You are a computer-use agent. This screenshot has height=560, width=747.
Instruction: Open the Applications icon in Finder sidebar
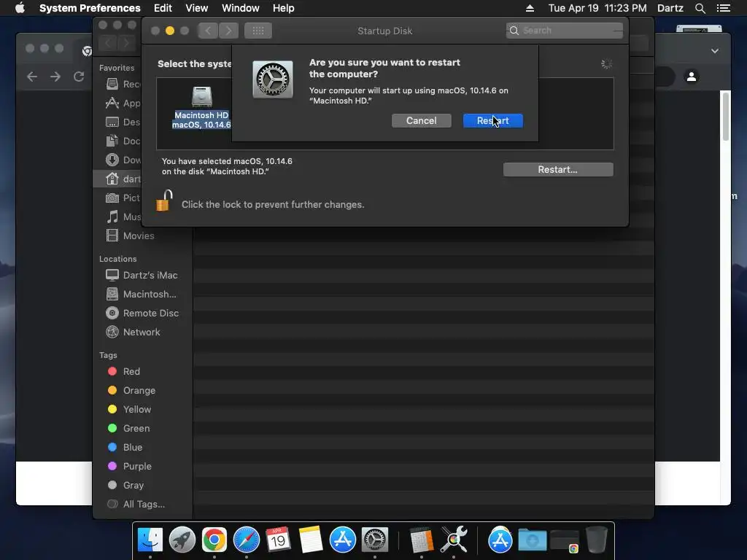(x=112, y=103)
